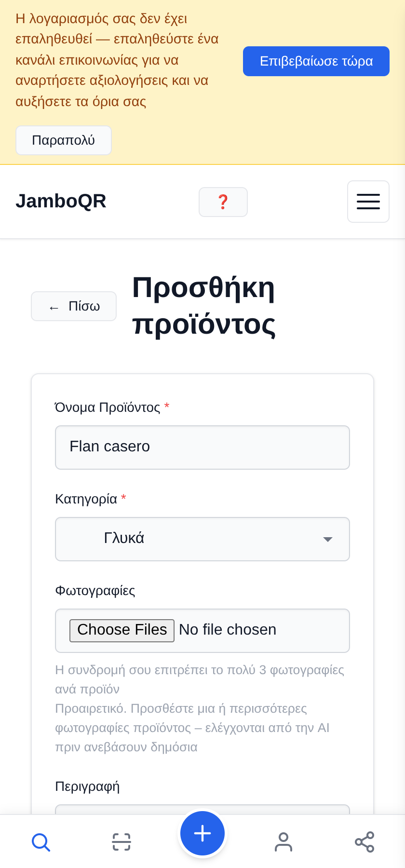Open search from bottom navigation bar

coord(41,842)
